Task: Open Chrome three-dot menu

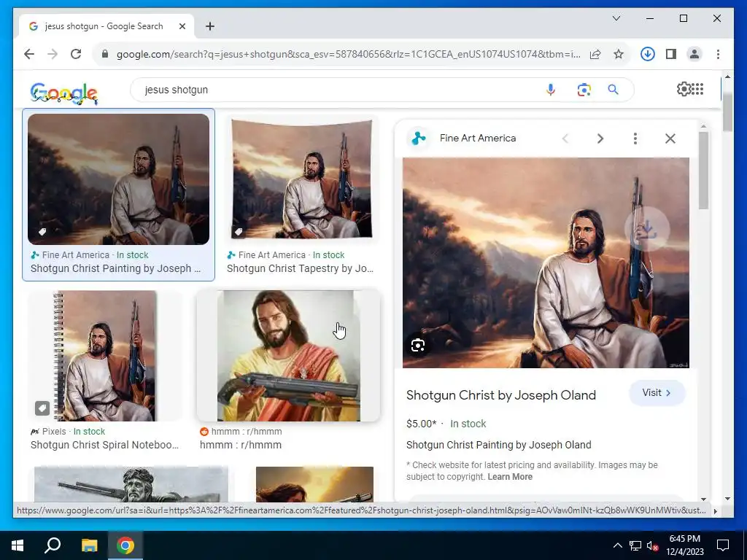Action: tap(718, 54)
